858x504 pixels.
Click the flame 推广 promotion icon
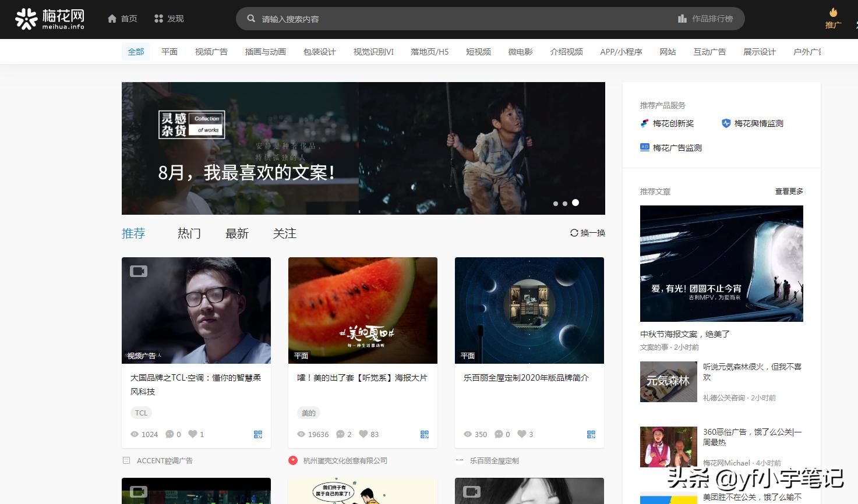(833, 12)
